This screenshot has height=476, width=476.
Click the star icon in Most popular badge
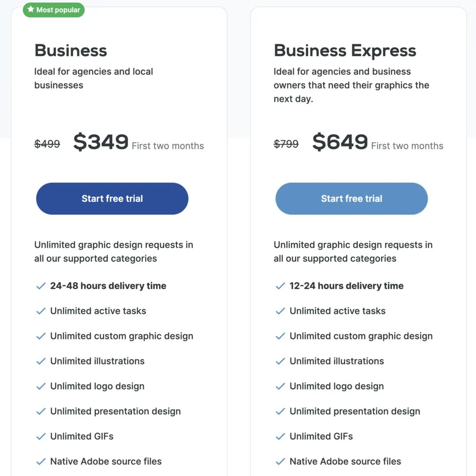coord(31,10)
